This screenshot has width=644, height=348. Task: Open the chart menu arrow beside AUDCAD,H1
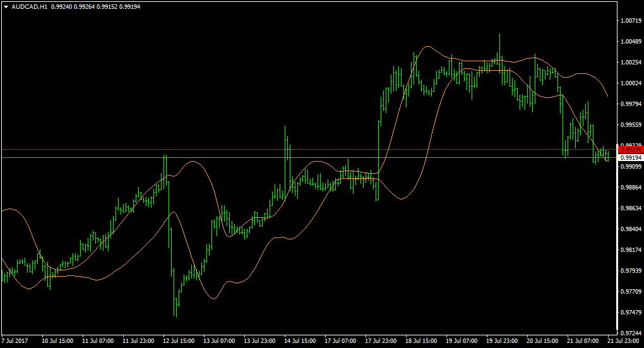pyautogui.click(x=6, y=7)
